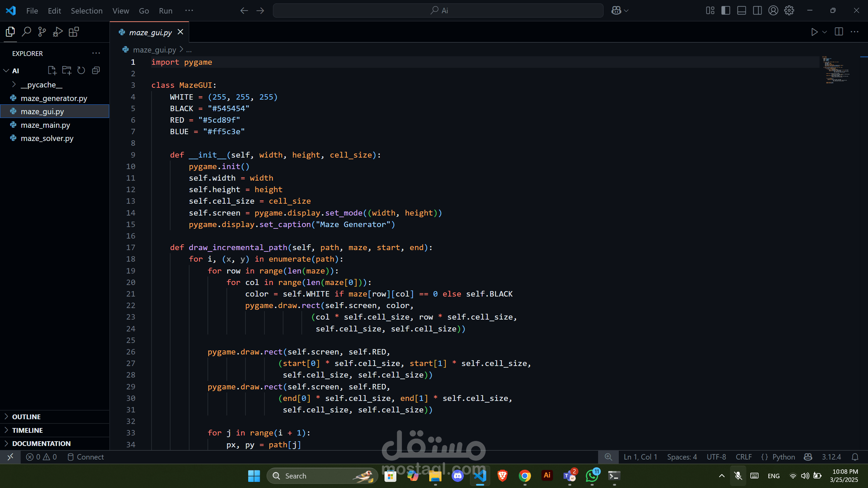The width and height of the screenshot is (868, 488).
Task: Open the run options dropdown arrow
Action: pyautogui.click(x=825, y=32)
